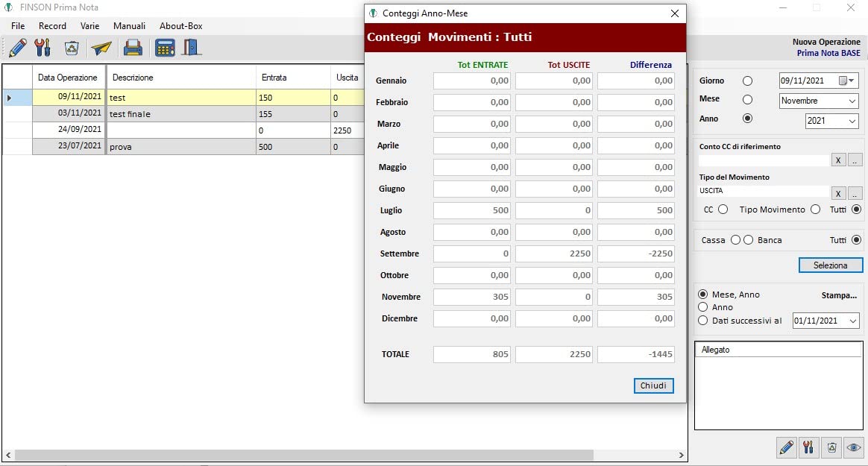Click the printer icon in toolbar

(133, 48)
